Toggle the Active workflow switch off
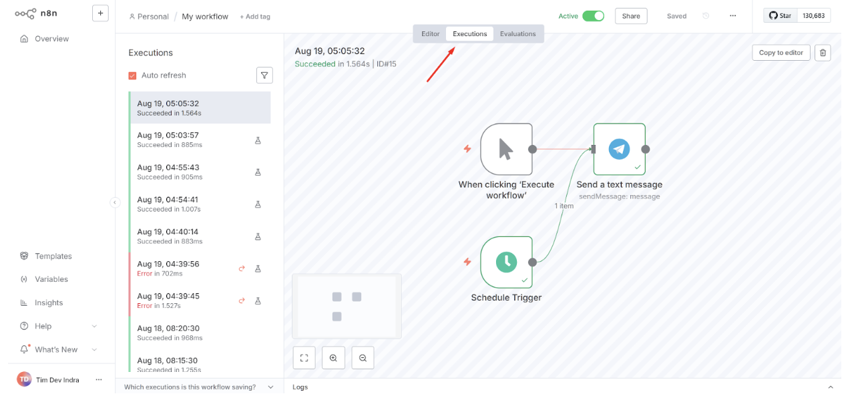Image resolution: width=868 pixels, height=406 pixels. click(x=593, y=16)
